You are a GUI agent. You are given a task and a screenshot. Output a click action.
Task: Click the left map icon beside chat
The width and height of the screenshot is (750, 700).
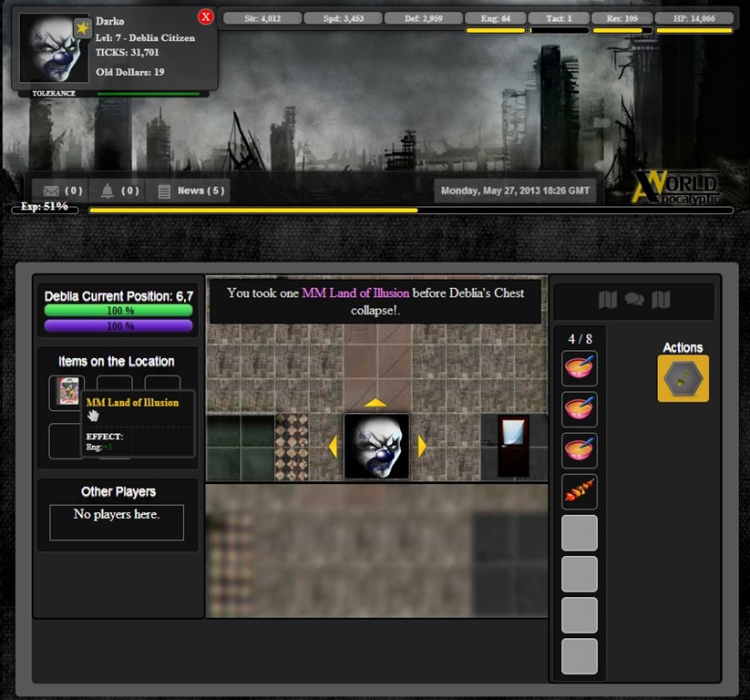pyautogui.click(x=608, y=300)
